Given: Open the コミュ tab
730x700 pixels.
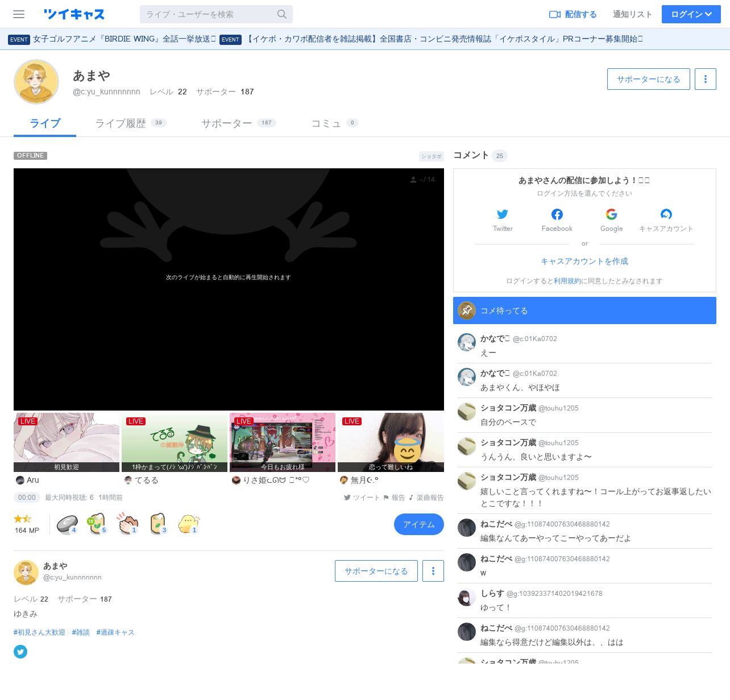Looking at the screenshot, I should (334, 123).
